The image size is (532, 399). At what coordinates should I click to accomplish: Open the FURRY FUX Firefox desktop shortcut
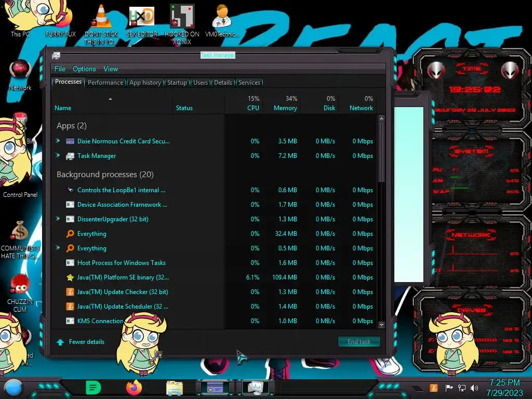[61, 20]
